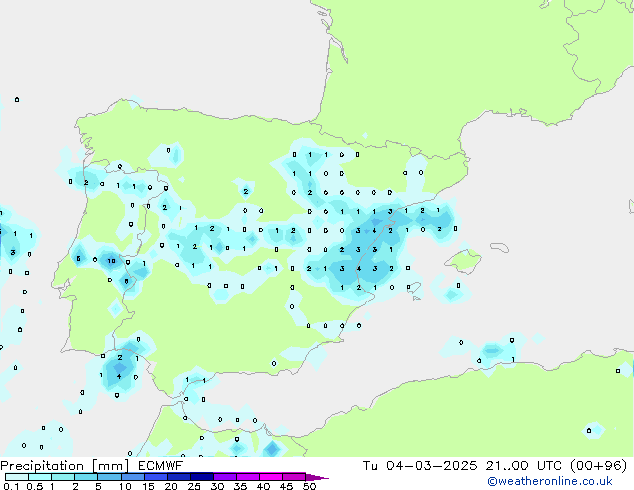Image resolution: width=634 pixels, height=490 pixels.
Task: Select the 25–30 mm legend color swatch
Action: 201,477
